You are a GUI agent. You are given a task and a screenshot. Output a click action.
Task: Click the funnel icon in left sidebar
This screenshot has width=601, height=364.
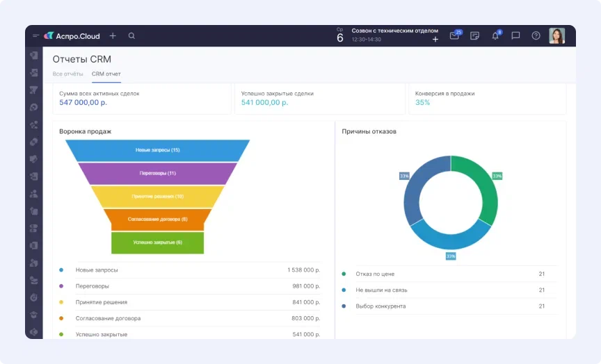33,90
